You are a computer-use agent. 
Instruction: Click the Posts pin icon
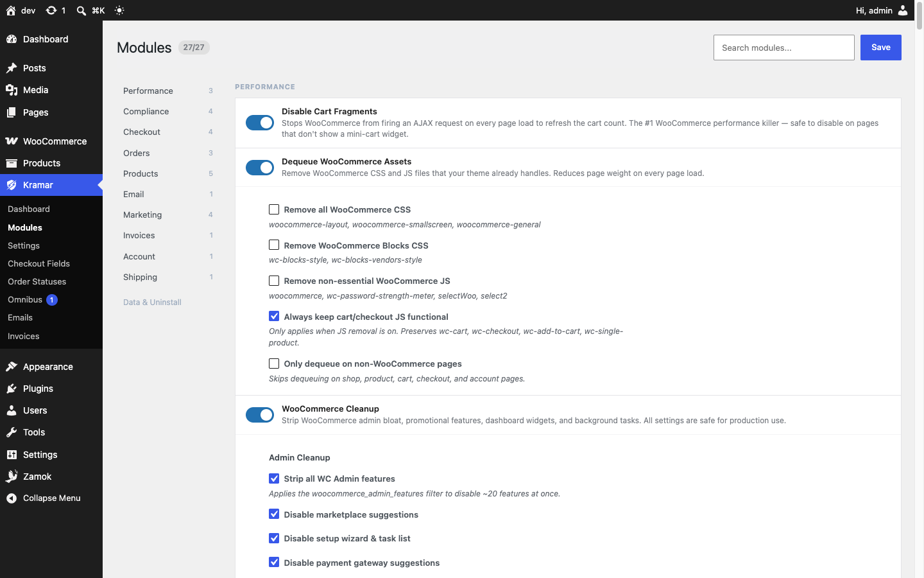(x=12, y=68)
